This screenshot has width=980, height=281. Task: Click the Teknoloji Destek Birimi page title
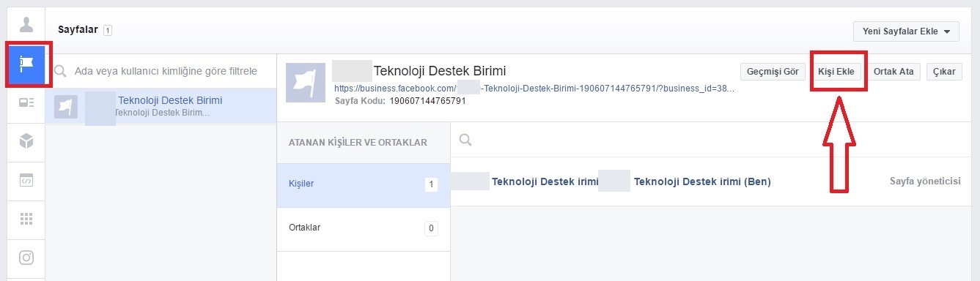pos(440,71)
